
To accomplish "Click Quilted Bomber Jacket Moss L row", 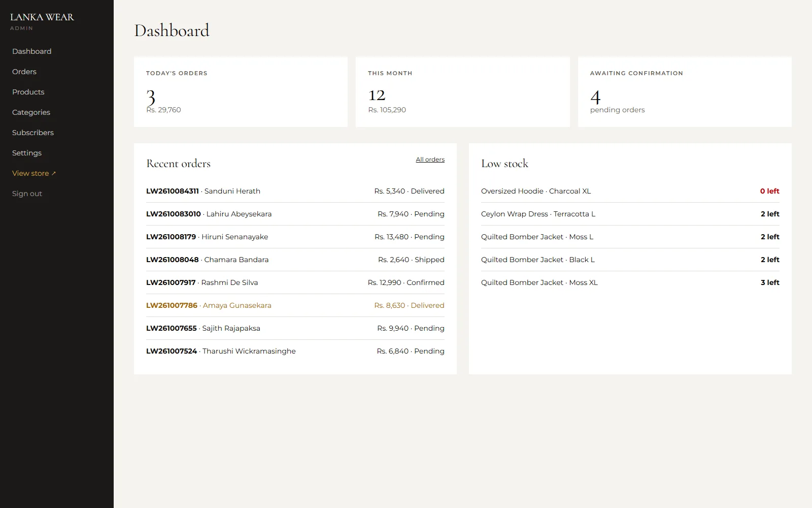I will coord(630,237).
